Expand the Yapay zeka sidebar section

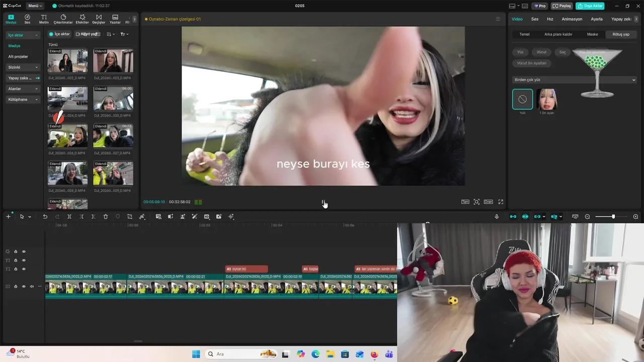(x=23, y=78)
